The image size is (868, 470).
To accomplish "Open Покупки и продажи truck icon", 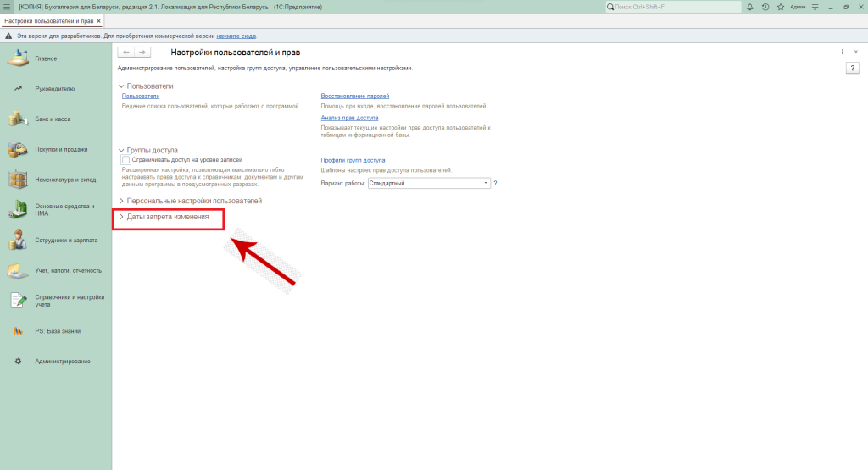I will [18, 149].
